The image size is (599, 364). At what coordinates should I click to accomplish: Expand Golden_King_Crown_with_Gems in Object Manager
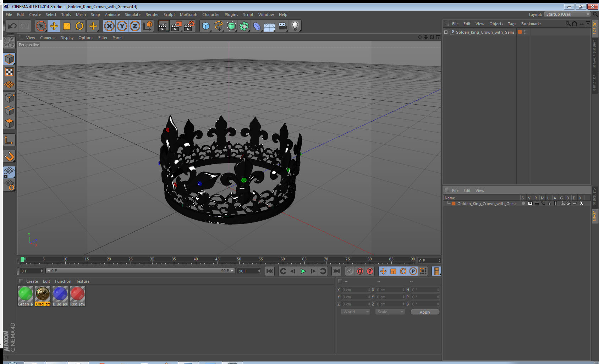pos(446,32)
